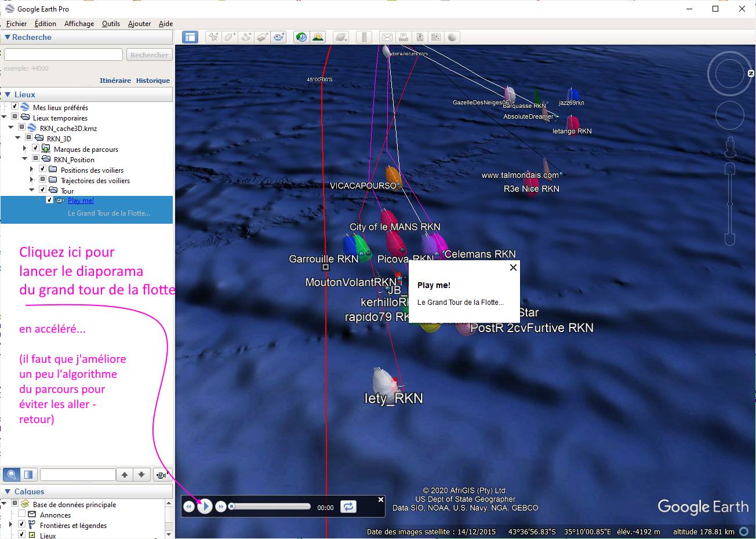Open the planet switcher icon
756x539 pixels.
coord(341,37)
